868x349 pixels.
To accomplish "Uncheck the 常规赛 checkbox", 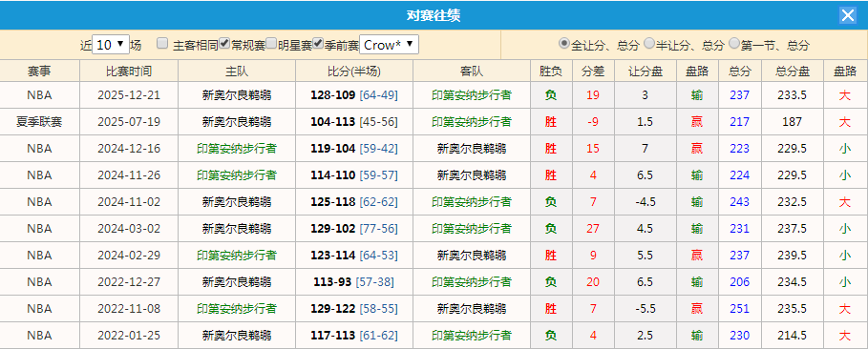I will [x=224, y=43].
